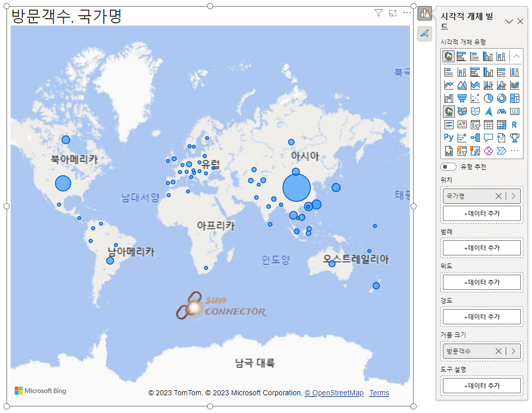Add data to the 위도 well
This screenshot has width=532, height=413.
(x=482, y=282)
